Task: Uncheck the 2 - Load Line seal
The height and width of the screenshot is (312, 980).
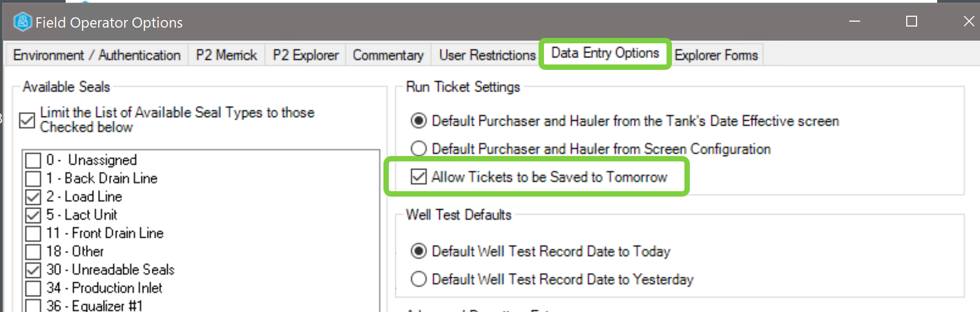Action: (x=34, y=197)
